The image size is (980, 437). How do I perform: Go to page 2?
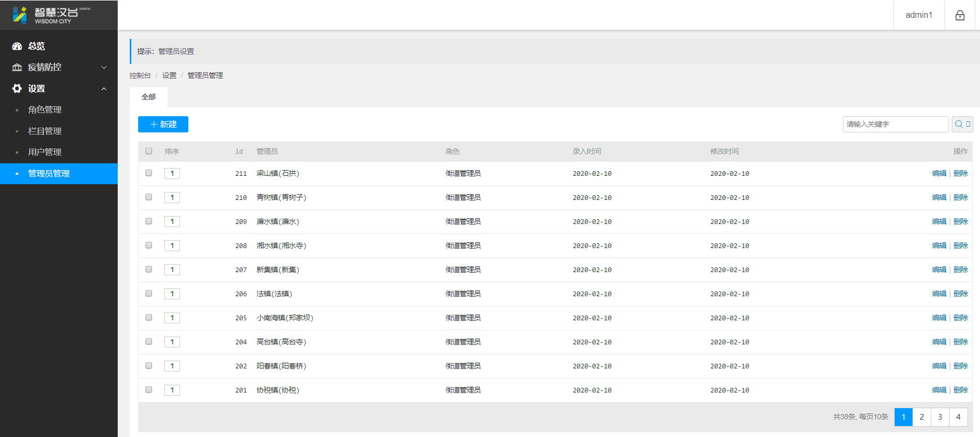click(x=922, y=417)
